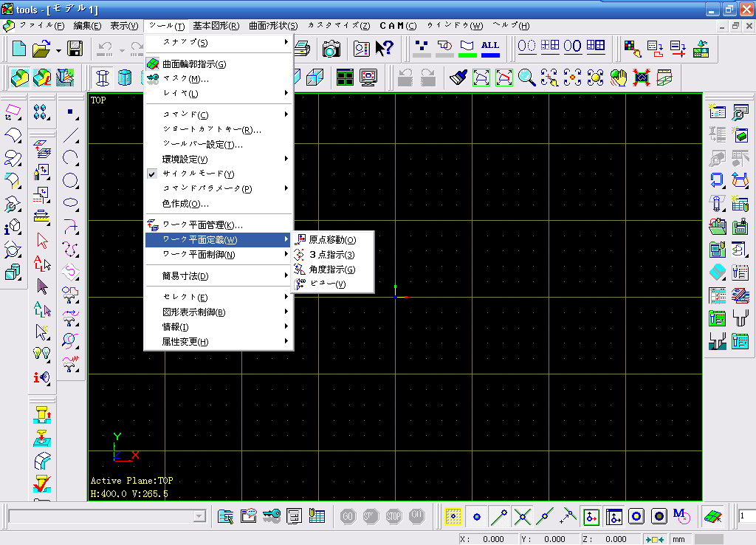Activate the What's This help pointer icon

tap(384, 48)
